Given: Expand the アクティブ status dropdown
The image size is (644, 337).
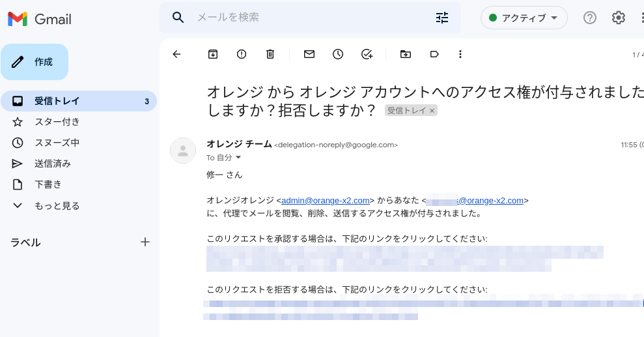Looking at the screenshot, I should [524, 18].
